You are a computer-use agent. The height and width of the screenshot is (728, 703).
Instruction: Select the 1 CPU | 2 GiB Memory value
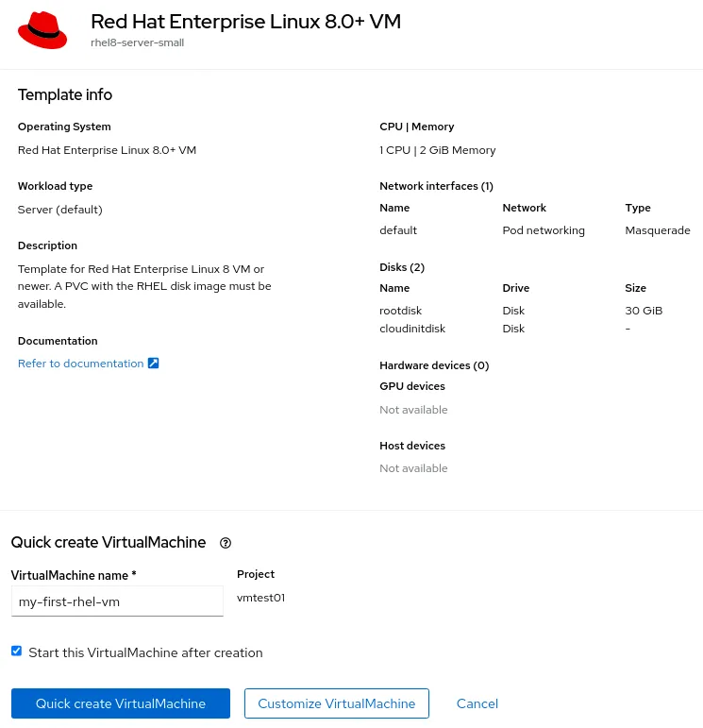[438, 150]
